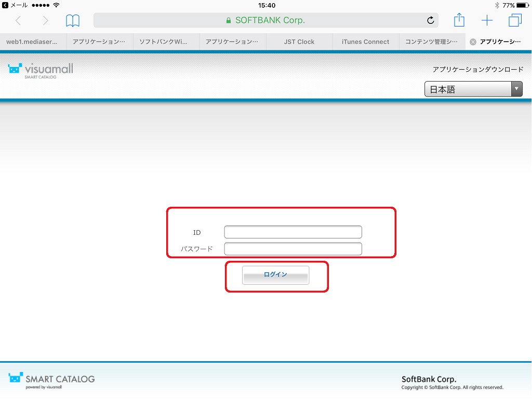Open the コンテンツ管理シ... tab
This screenshot has height=399, width=532.
coord(431,42)
